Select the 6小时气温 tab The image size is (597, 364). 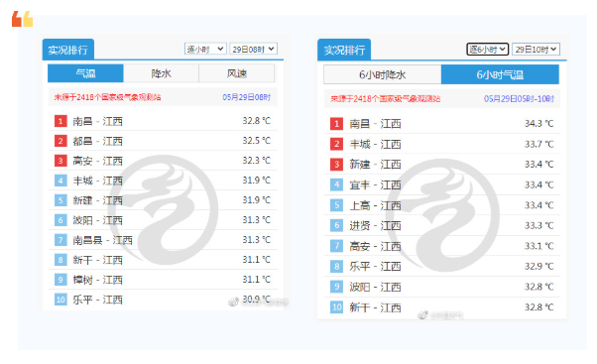500,74
